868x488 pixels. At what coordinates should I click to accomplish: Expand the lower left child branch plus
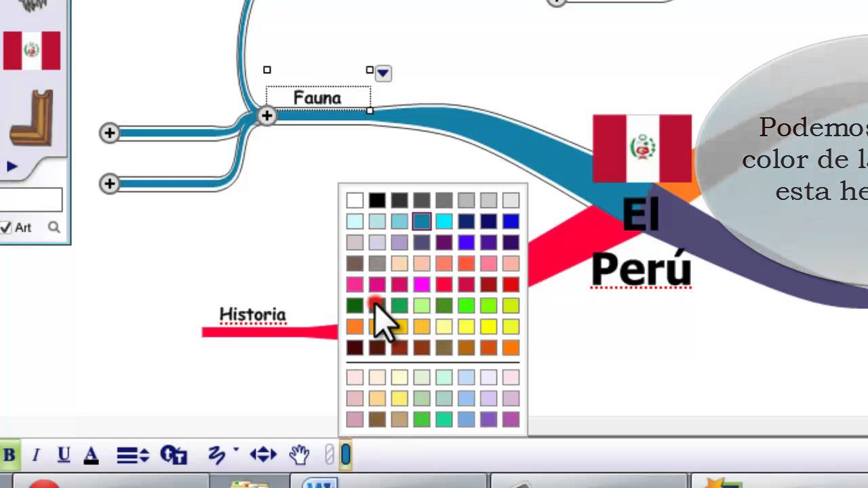click(x=109, y=184)
